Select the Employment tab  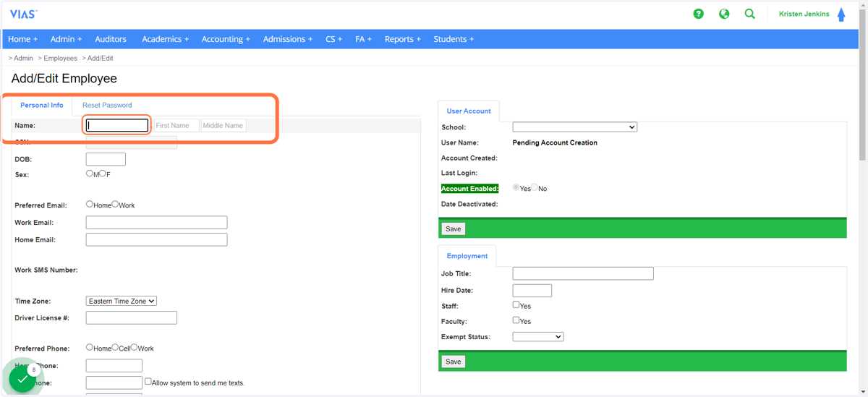(467, 256)
